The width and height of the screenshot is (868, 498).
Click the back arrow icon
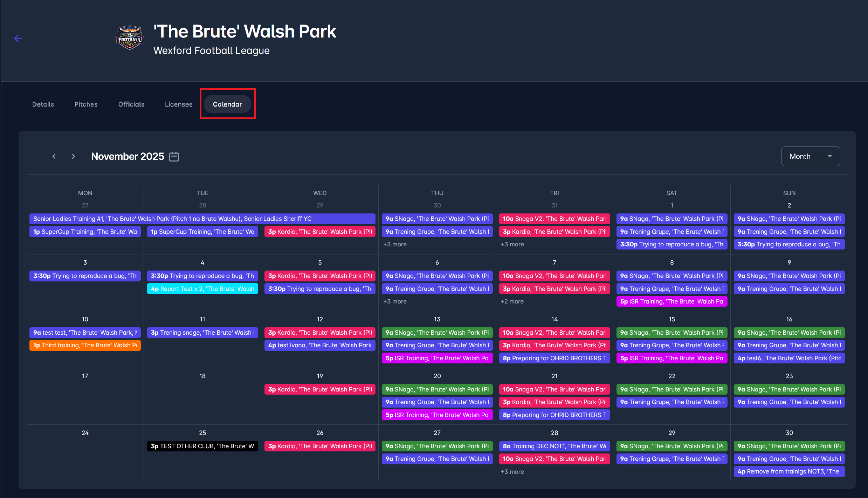[x=18, y=39]
